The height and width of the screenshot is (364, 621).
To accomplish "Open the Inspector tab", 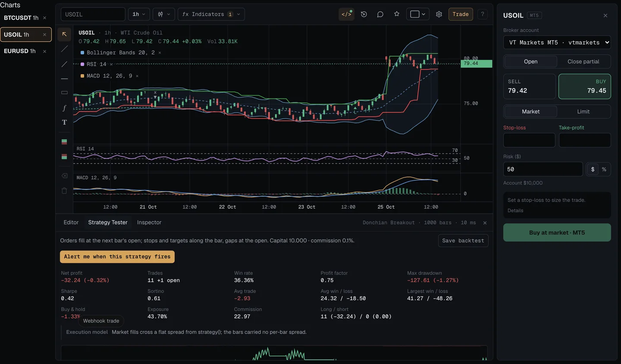I will pyautogui.click(x=149, y=223).
